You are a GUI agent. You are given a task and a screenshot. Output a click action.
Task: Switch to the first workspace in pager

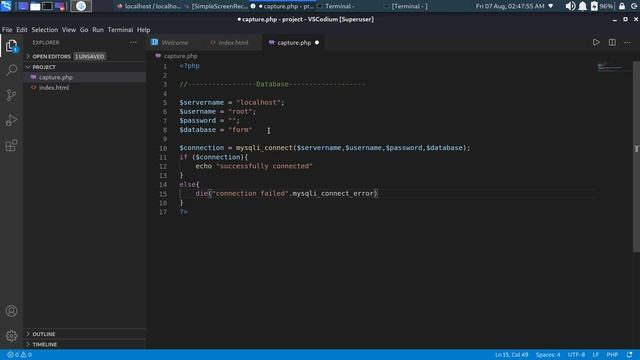pos(23,6)
